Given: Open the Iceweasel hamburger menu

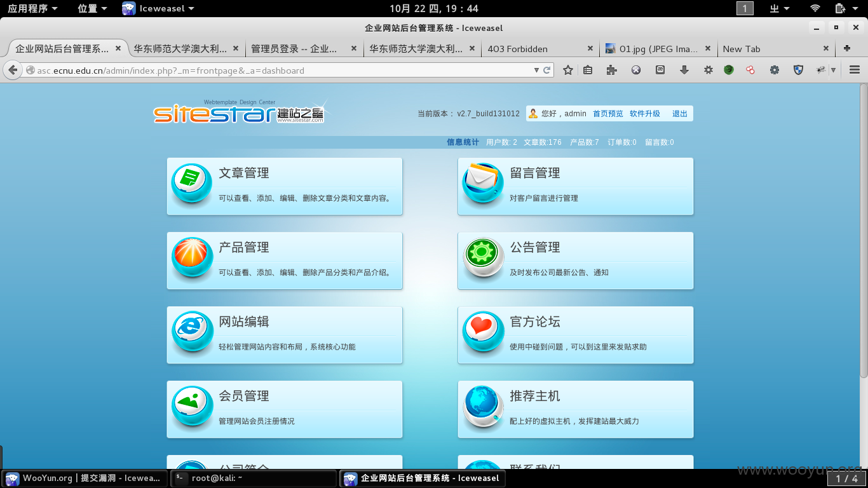Looking at the screenshot, I should [x=855, y=71].
